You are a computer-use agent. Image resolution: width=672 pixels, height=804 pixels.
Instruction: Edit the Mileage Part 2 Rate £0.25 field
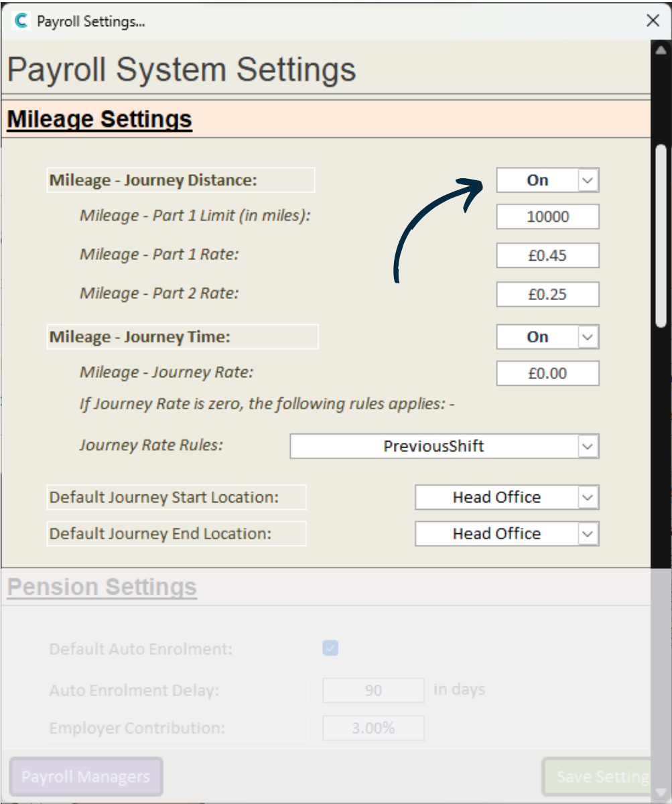547,295
